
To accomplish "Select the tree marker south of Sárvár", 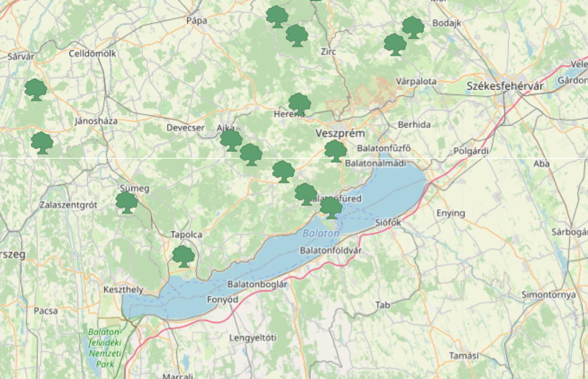I will point(35,90).
